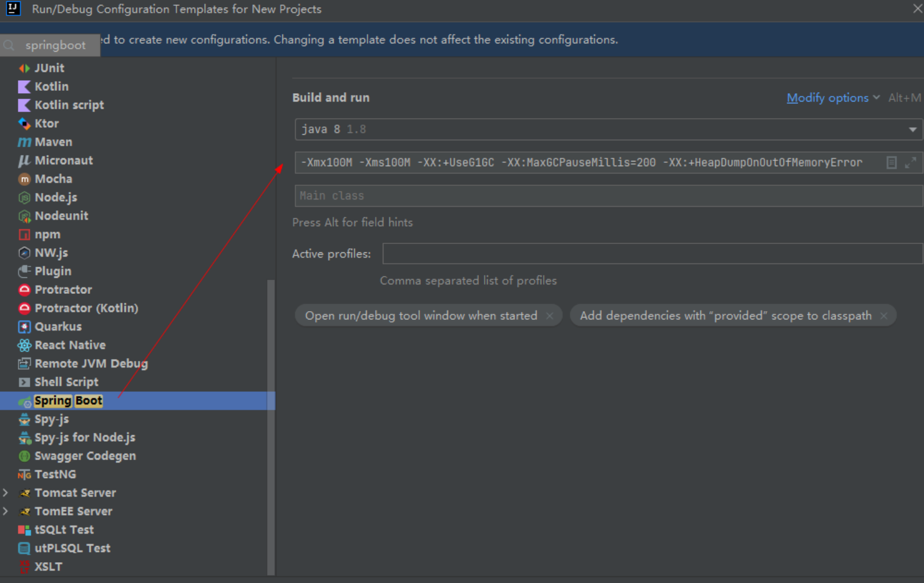Expand the TomEE Server node
Screen dimensions: 924x583
click(x=6, y=511)
